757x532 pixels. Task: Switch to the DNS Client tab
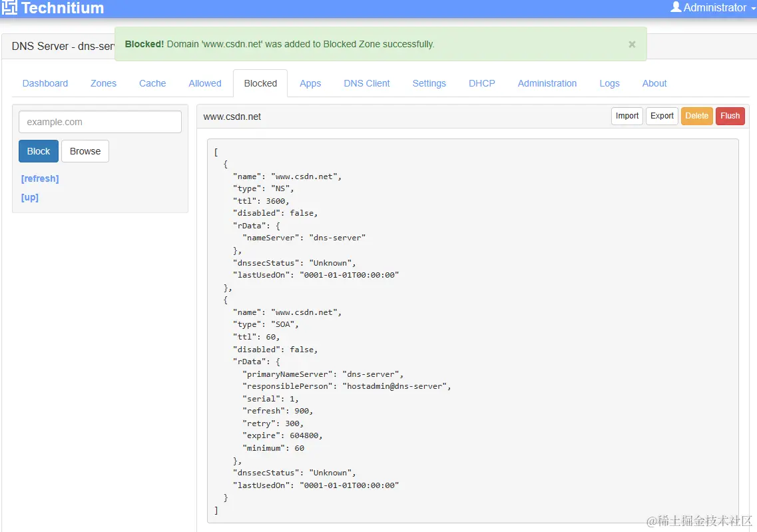click(x=366, y=83)
